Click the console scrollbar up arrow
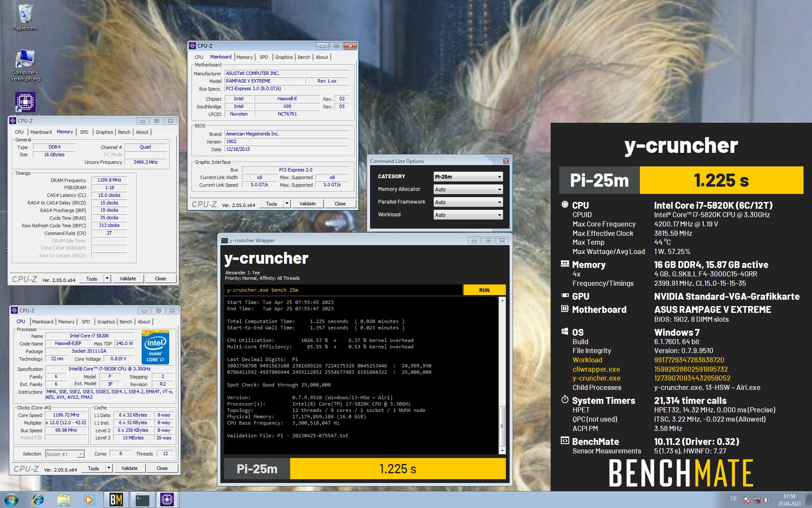This screenshot has height=508, width=812. pyautogui.click(x=502, y=301)
